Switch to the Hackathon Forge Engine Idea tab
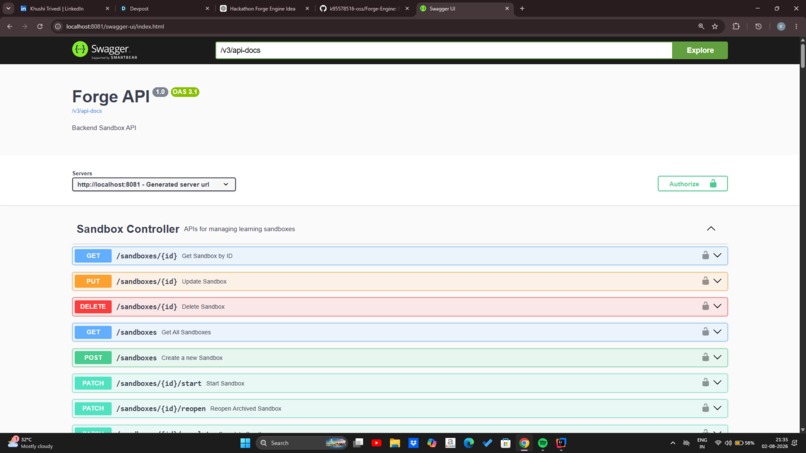 pyautogui.click(x=263, y=8)
